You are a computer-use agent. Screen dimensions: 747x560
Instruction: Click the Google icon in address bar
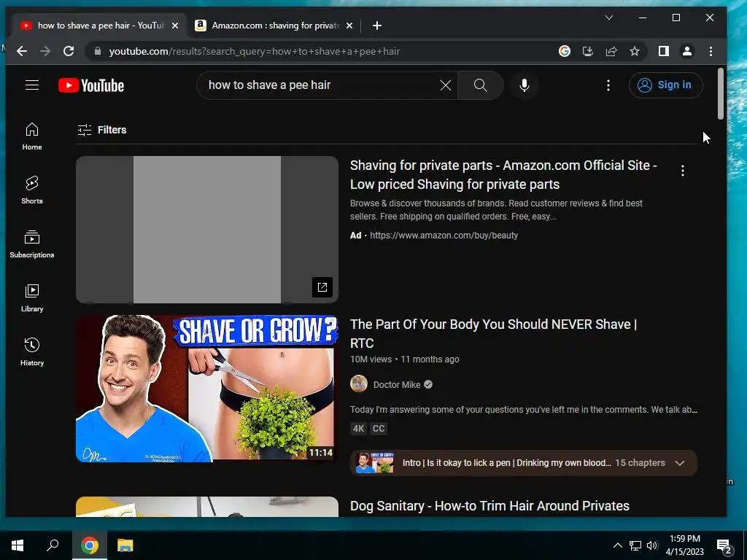pos(565,52)
